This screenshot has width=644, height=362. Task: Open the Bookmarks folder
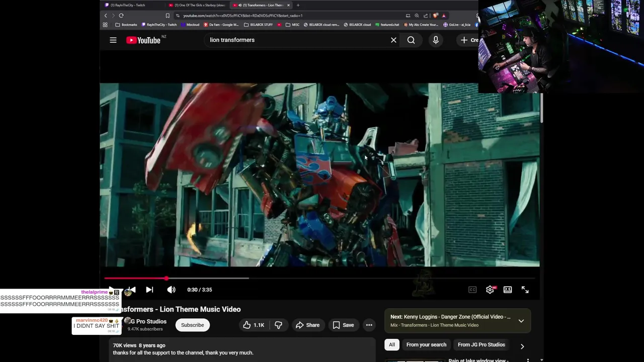tap(126, 25)
